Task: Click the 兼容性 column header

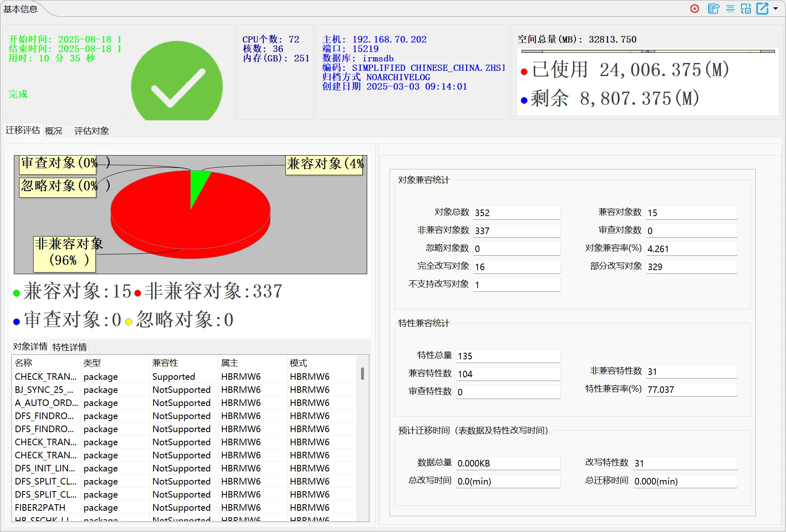Action: 165,363
